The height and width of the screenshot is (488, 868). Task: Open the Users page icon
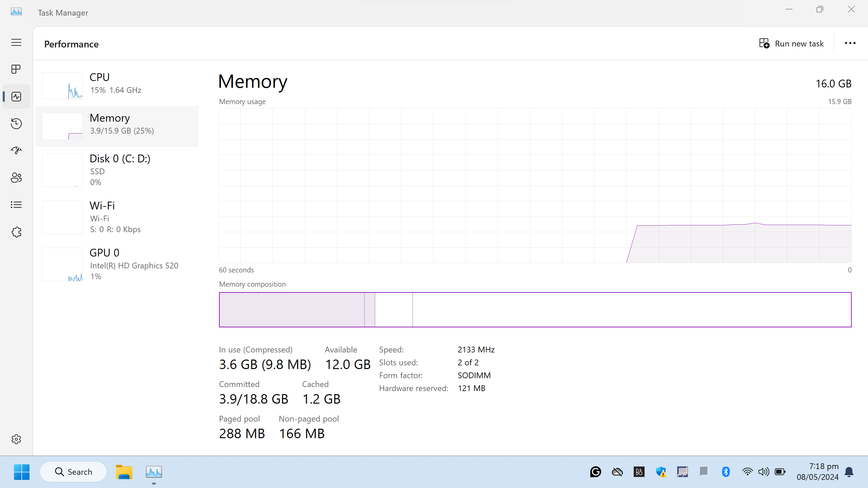point(16,178)
